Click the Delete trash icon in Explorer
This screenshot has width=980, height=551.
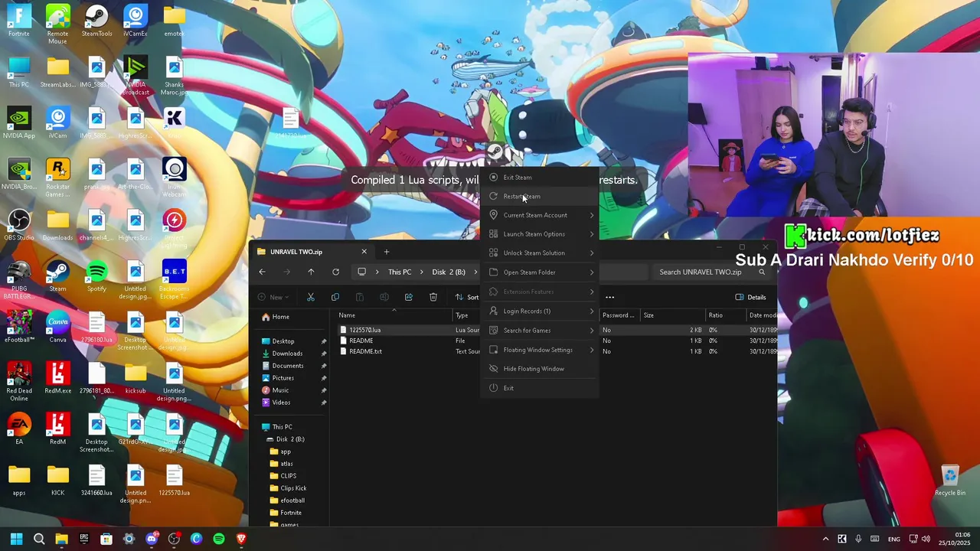(x=433, y=297)
